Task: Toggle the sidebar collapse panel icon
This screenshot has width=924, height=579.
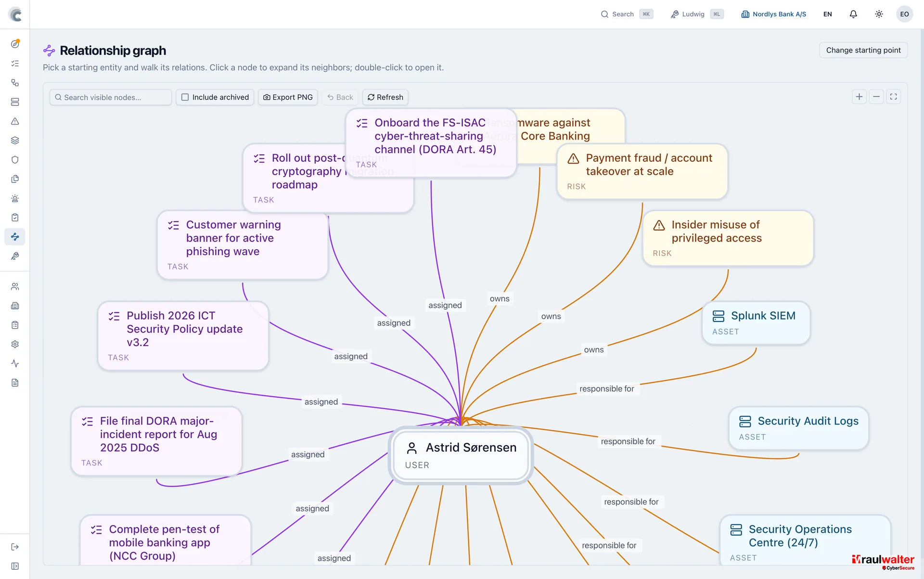Action: [x=15, y=566]
